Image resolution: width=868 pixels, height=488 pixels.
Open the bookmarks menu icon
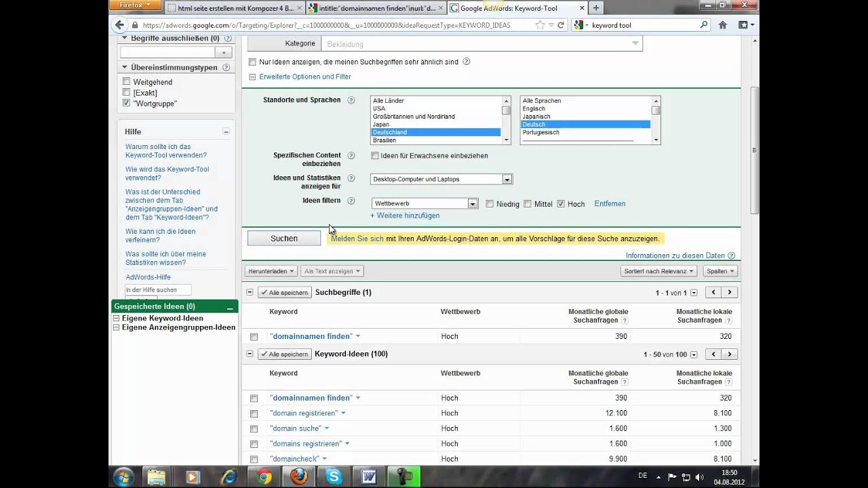coord(745,25)
